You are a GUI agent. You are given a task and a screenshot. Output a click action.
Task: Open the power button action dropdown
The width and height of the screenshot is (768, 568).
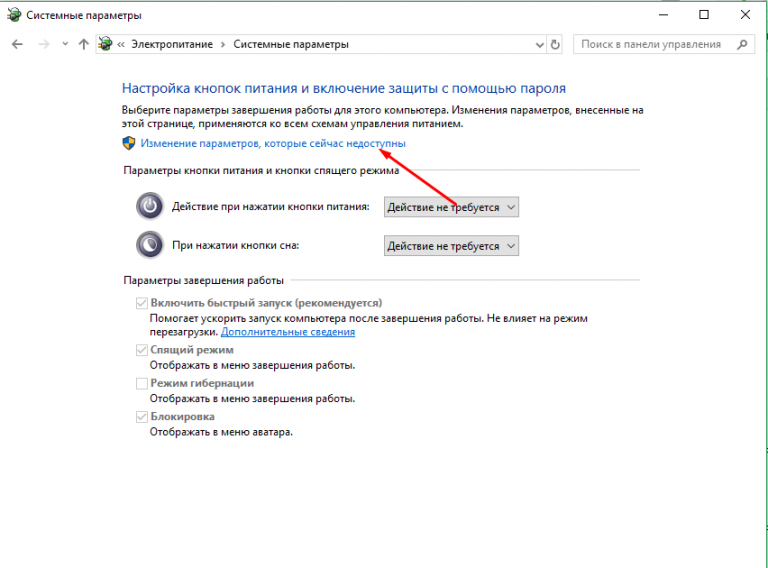coord(451,206)
